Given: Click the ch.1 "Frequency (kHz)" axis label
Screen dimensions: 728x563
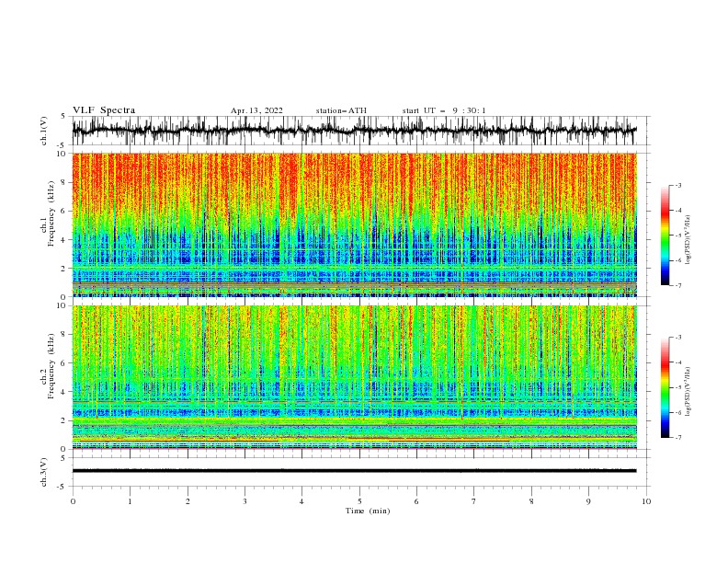Looking at the screenshot, I should click(x=51, y=214).
